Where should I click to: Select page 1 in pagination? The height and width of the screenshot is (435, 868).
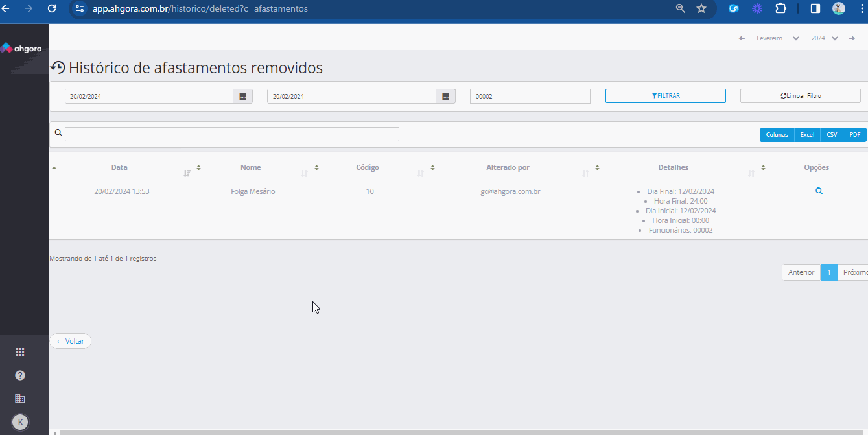point(829,272)
